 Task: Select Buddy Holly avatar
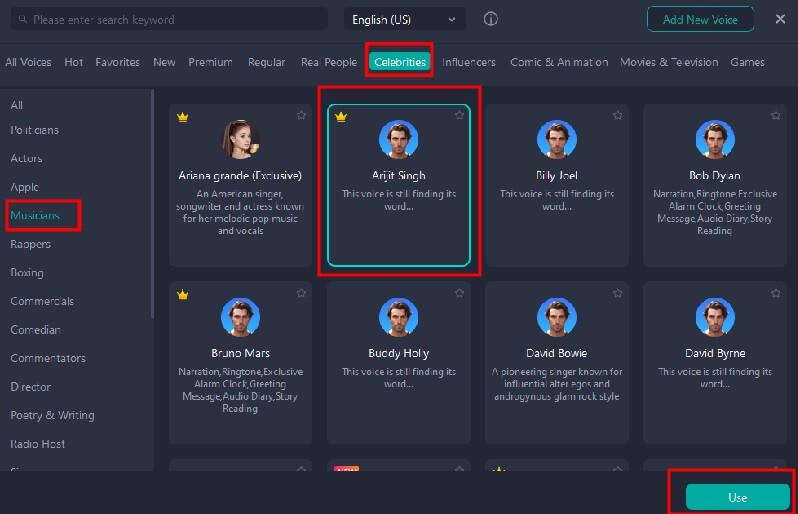coord(398,317)
